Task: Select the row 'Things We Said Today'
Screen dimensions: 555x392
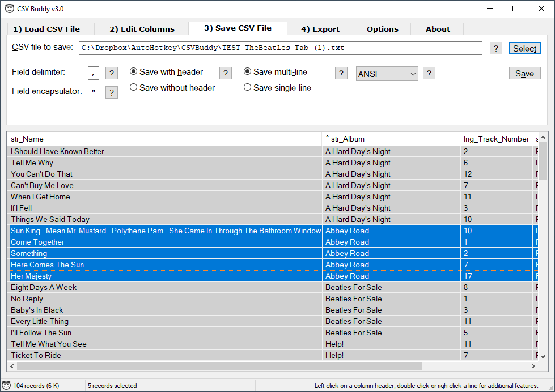Action: click(273, 219)
